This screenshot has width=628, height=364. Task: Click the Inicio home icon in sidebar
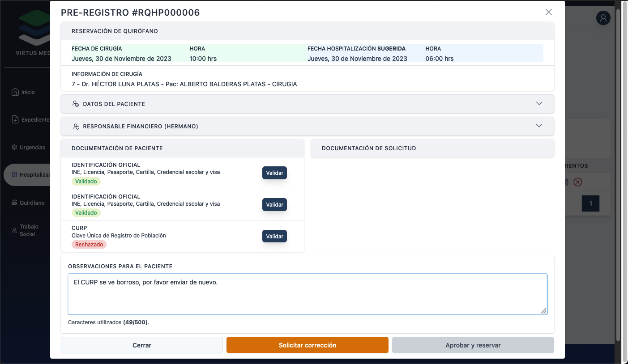click(15, 92)
